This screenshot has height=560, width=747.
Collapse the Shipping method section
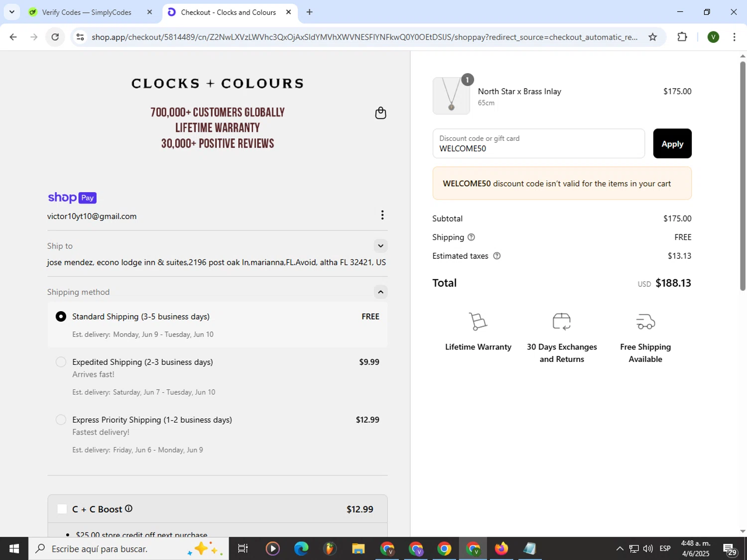tap(380, 292)
